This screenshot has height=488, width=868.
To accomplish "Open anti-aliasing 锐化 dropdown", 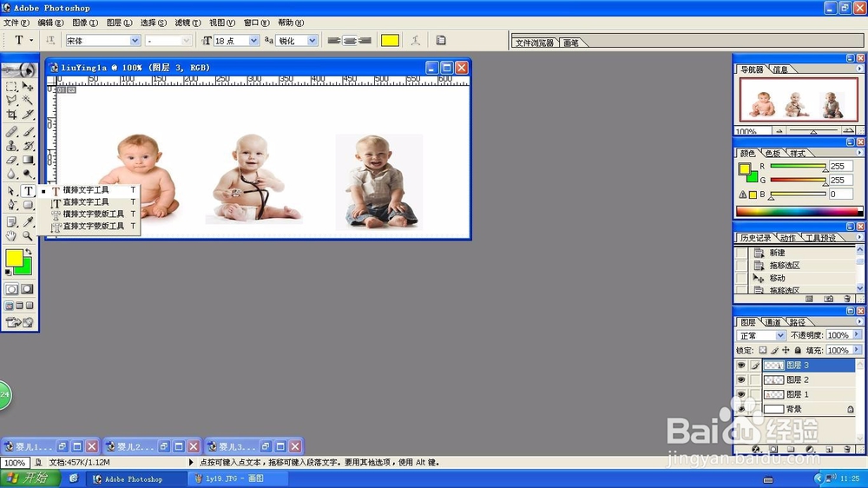I will [x=312, y=41].
